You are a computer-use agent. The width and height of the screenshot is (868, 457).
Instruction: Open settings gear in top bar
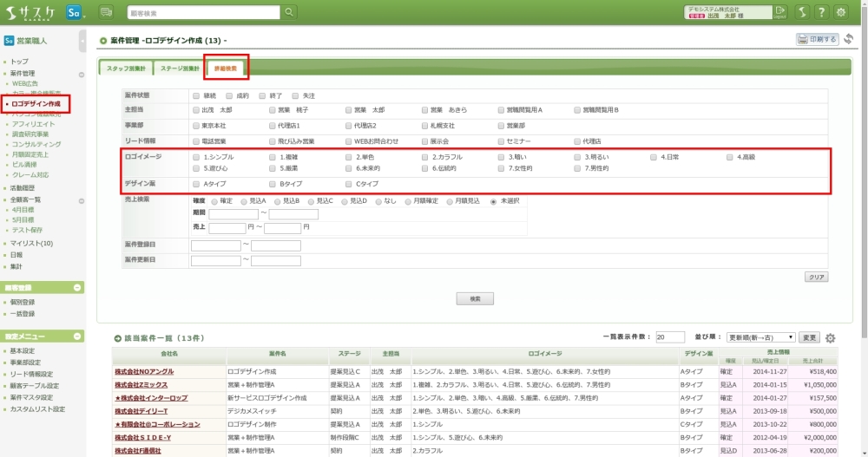[x=841, y=12]
